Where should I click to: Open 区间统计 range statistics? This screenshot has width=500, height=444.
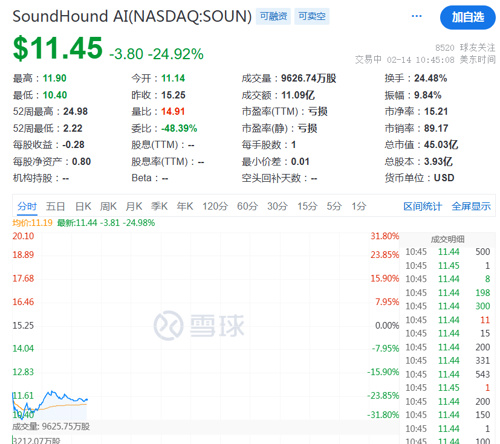click(422, 206)
